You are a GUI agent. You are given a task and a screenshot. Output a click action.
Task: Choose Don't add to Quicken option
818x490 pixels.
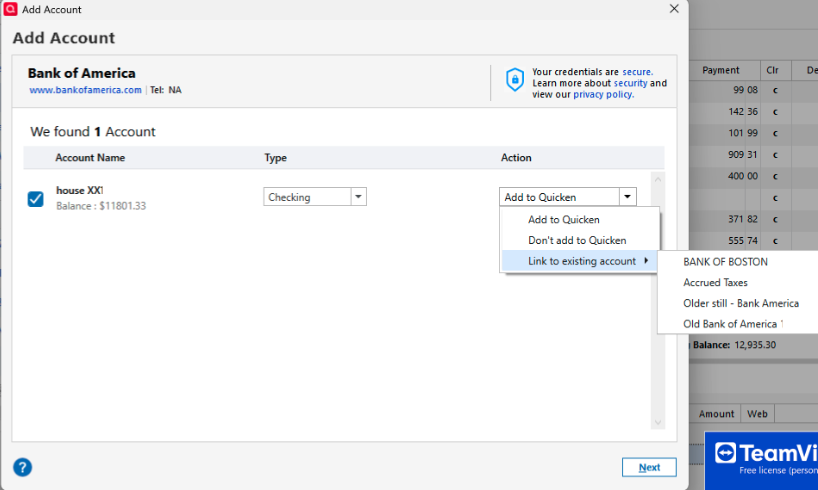577,240
